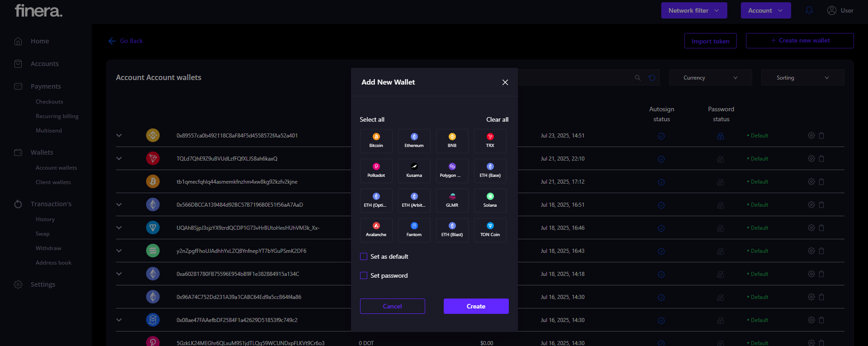Select the Bitcoin wallet tile

click(376, 141)
